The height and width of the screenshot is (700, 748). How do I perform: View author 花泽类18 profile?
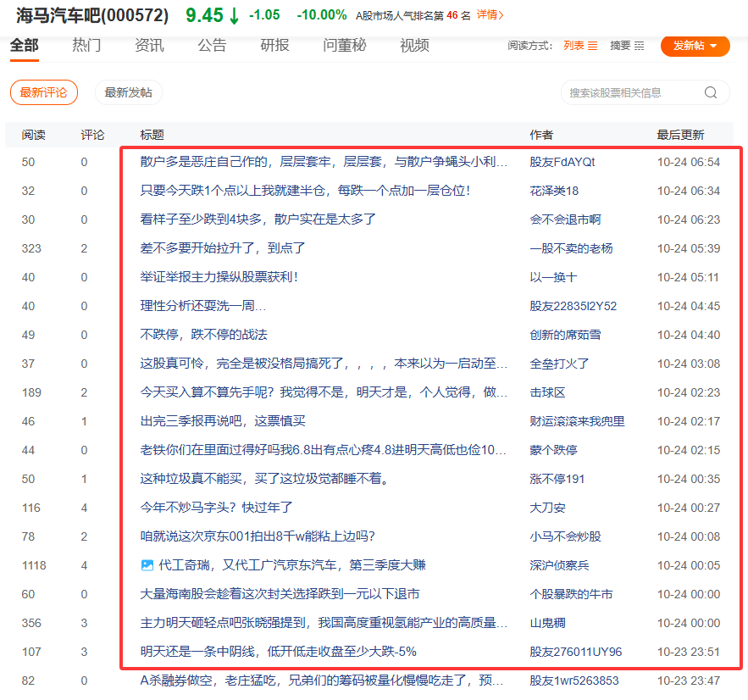(x=554, y=191)
